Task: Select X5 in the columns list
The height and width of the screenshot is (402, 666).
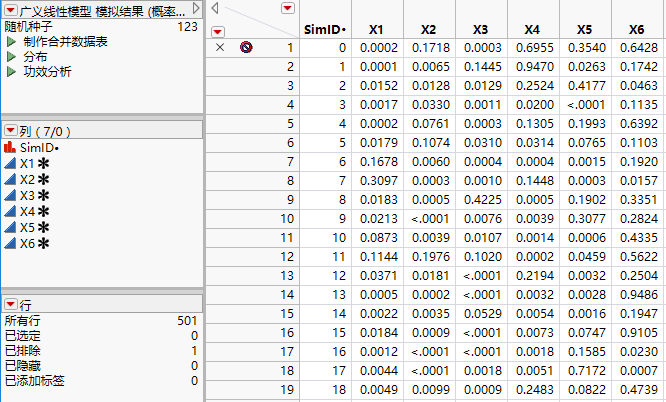Action: [x=27, y=228]
